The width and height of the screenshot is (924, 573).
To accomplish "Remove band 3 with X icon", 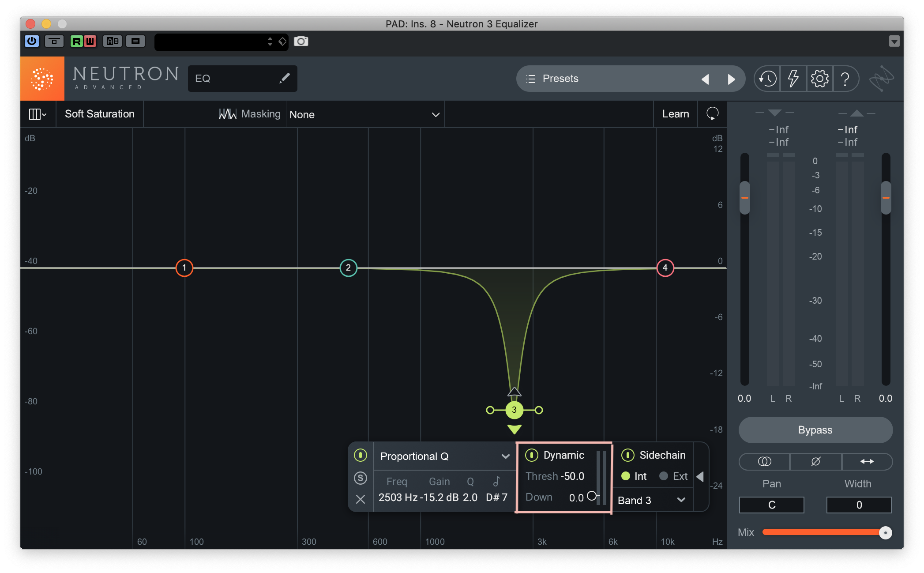I will [361, 499].
